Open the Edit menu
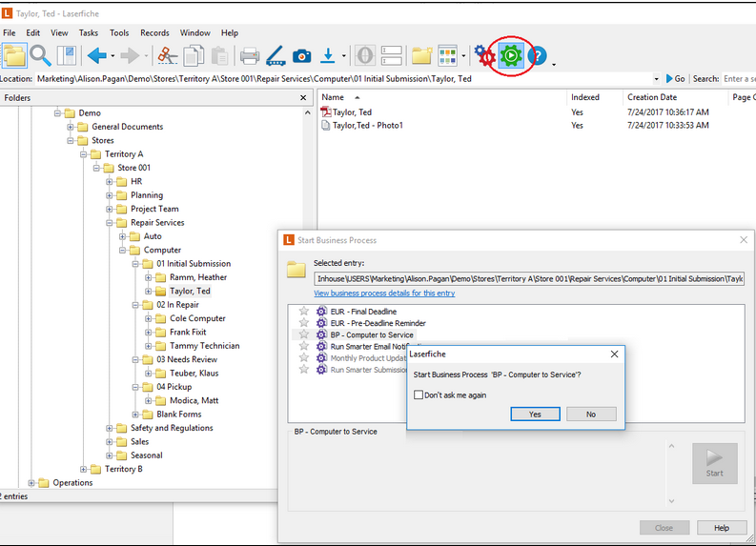The width and height of the screenshot is (756, 546). 32,32
